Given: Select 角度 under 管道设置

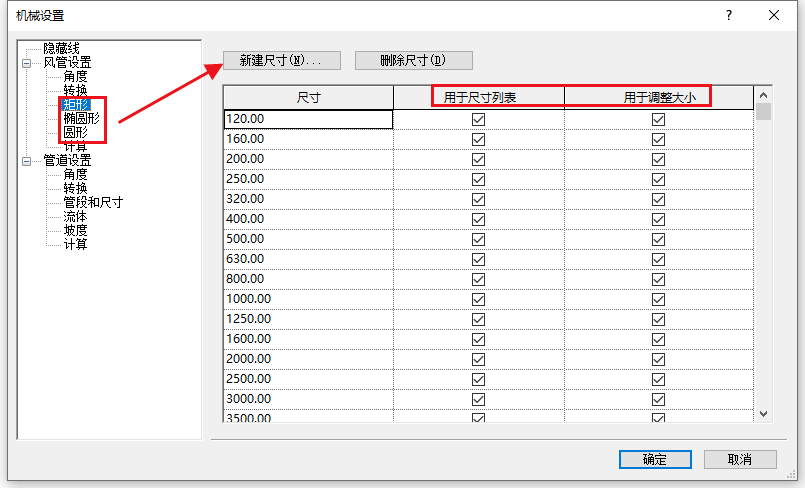Looking at the screenshot, I should 75,174.
